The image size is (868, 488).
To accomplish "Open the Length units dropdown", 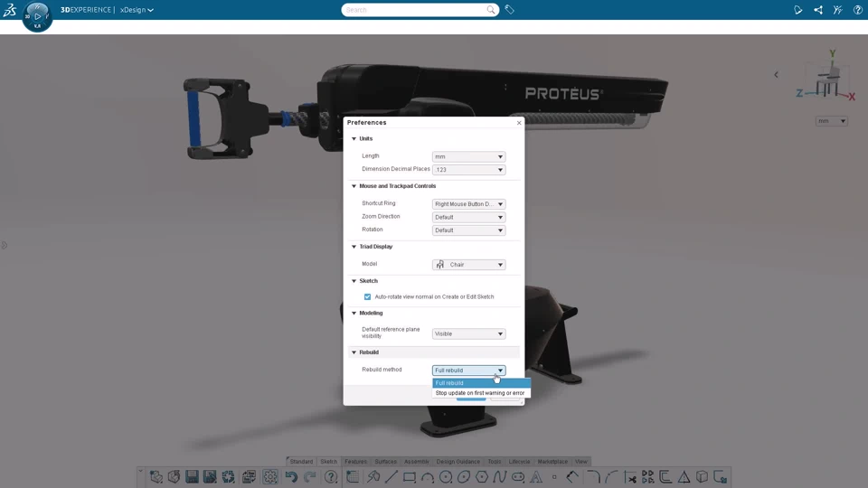I will [468, 156].
